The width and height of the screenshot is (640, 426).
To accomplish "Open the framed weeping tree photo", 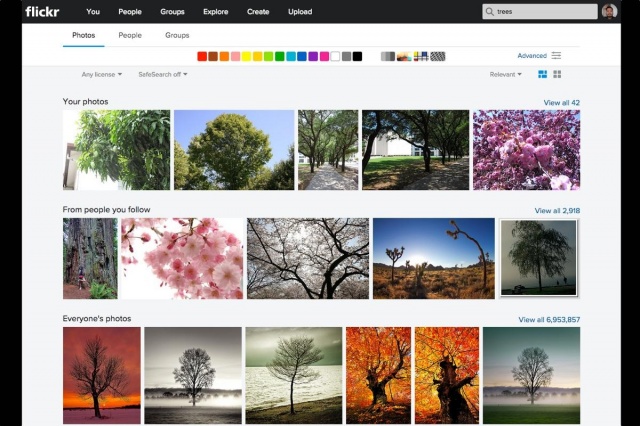I will pos(539,258).
